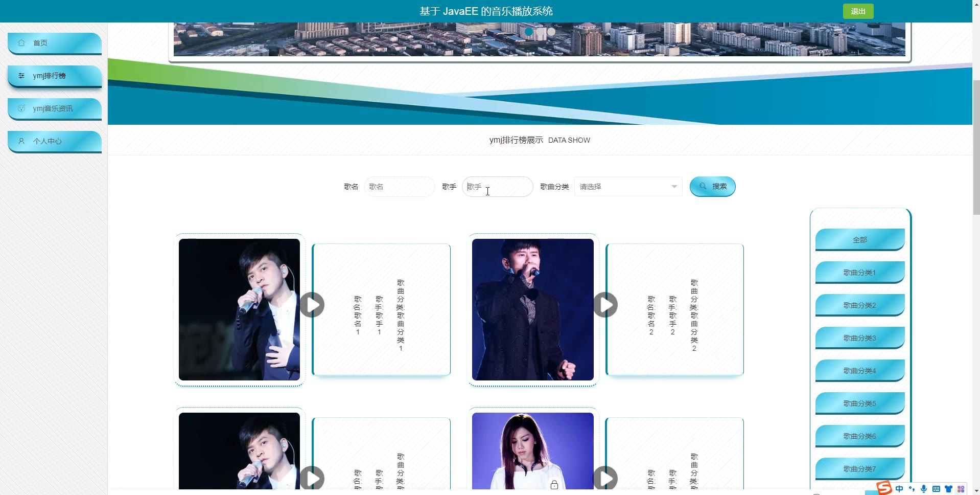Open ymj排行榜 in the sidebar
Viewport: 980px width, 495px height.
[55, 76]
